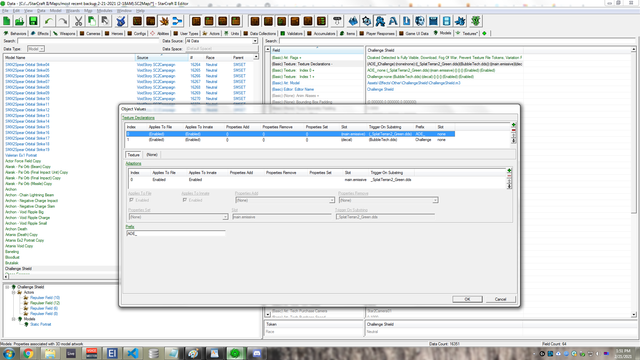Image resolution: width=640 pixels, height=360 pixels.
Task: Click the Open file toolbar icon
Action: (20, 21)
